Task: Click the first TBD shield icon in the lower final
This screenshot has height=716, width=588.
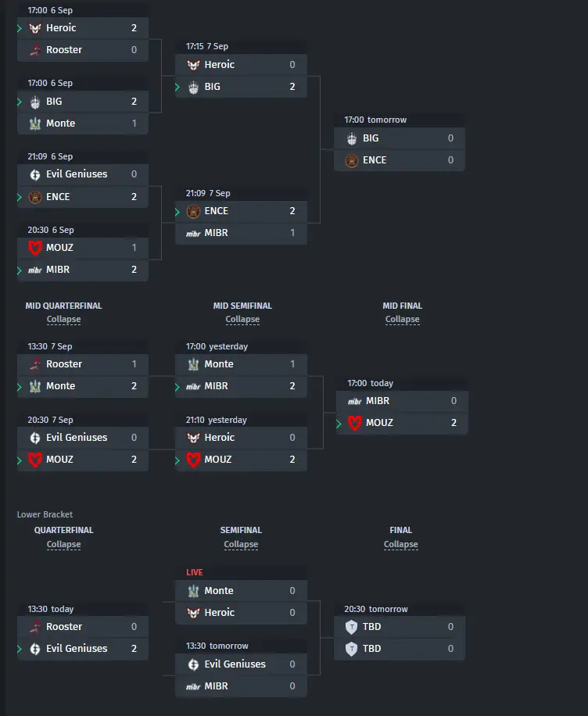Action: coord(351,627)
